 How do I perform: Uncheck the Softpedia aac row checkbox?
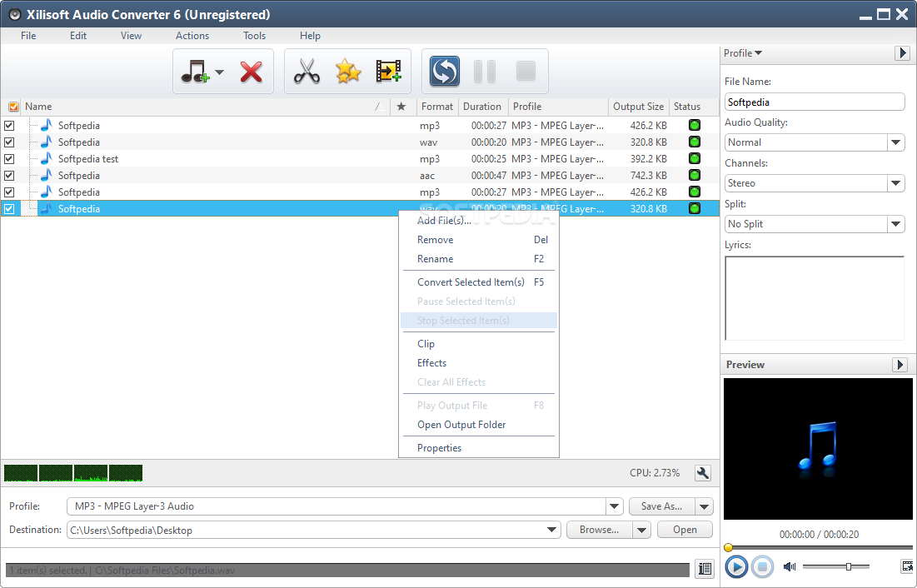9,176
